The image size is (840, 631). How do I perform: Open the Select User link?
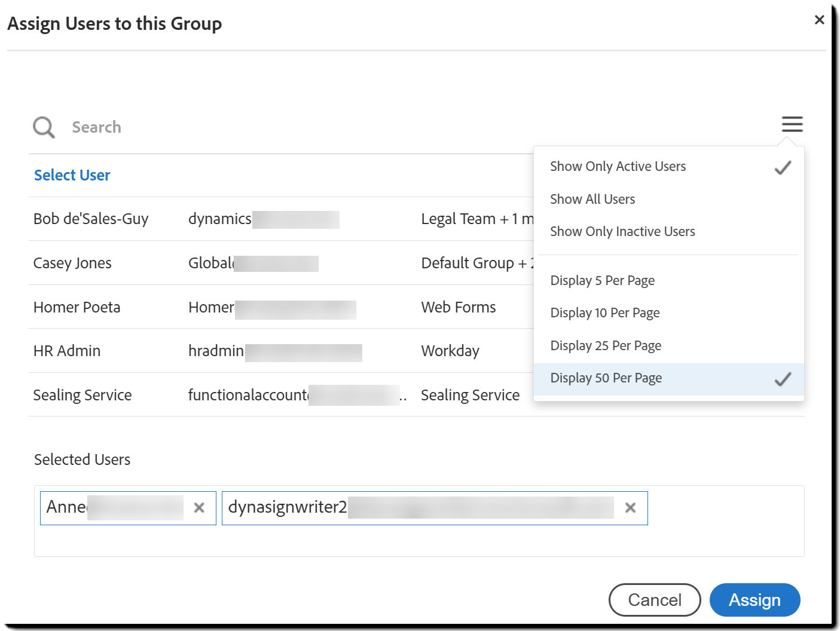pos(72,174)
